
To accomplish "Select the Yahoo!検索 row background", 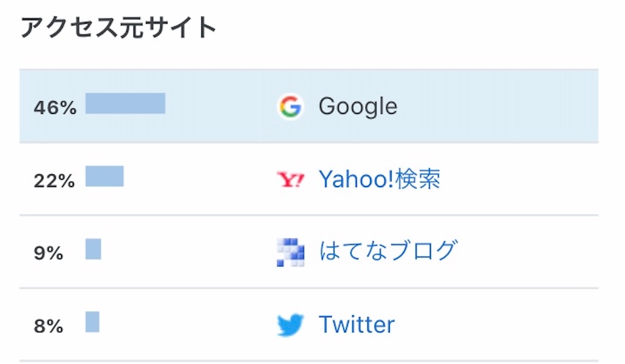I will 309,179.
